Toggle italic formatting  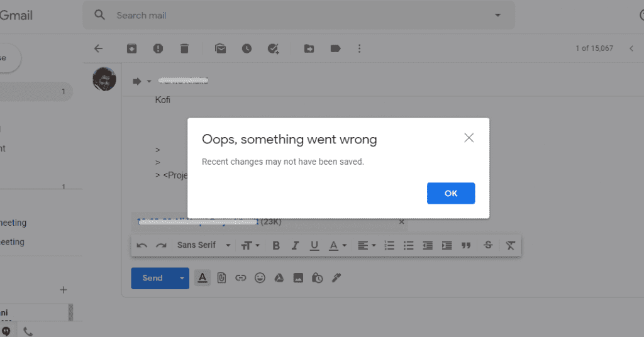(295, 245)
